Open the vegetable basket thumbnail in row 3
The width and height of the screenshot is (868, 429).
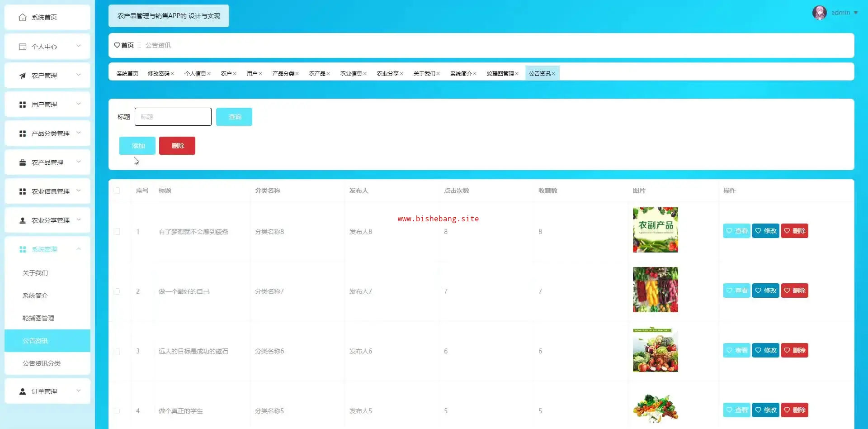click(x=656, y=349)
